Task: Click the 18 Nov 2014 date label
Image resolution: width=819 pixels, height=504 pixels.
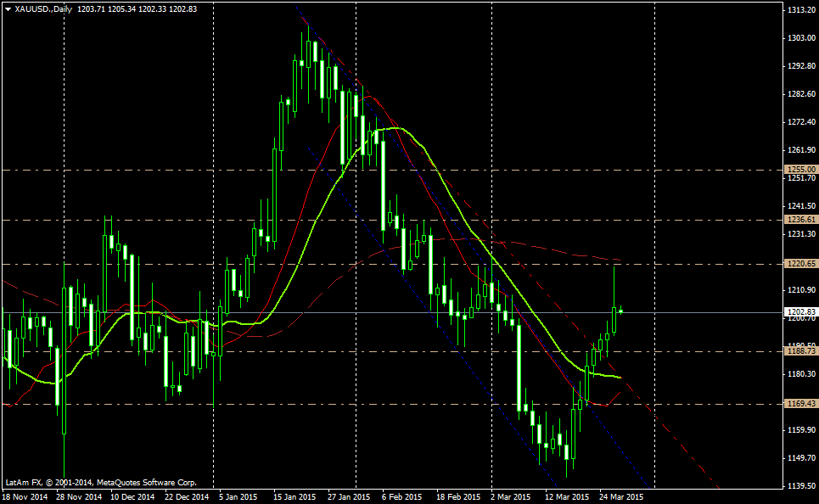Action: 25,497
